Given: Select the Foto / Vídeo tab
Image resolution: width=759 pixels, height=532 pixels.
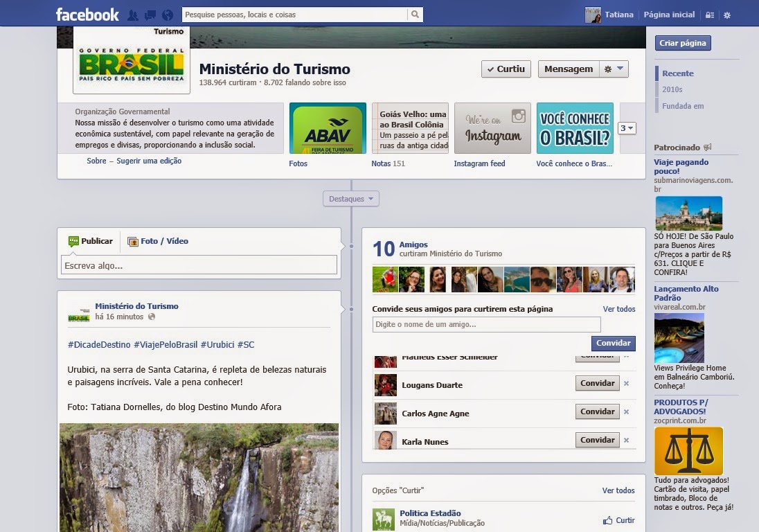Looking at the screenshot, I should point(158,241).
